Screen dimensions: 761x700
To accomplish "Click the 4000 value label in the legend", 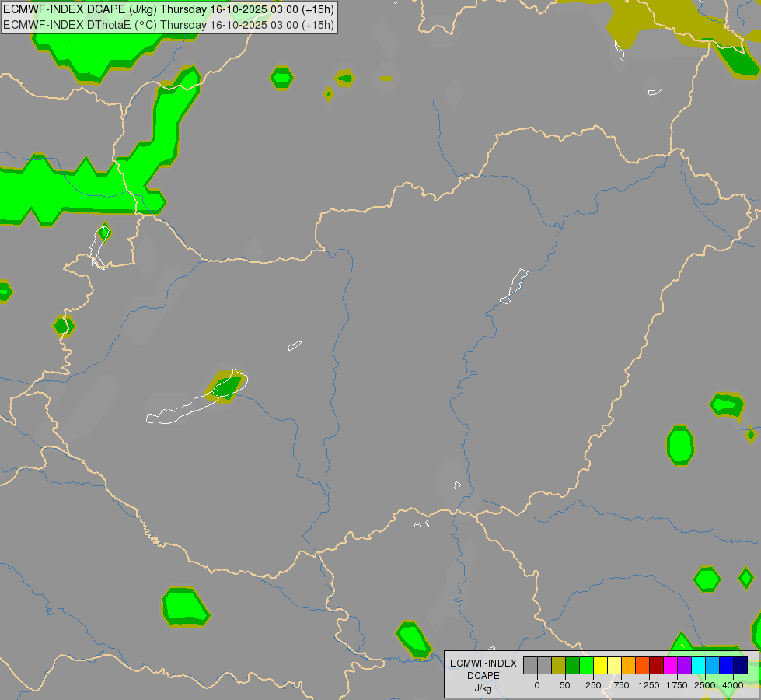I will tap(733, 685).
